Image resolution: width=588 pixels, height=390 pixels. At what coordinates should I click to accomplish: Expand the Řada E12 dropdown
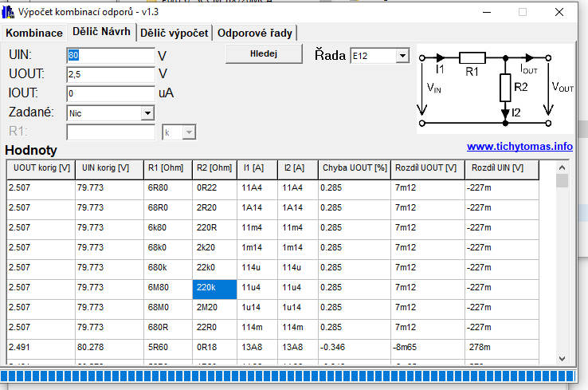[402, 56]
